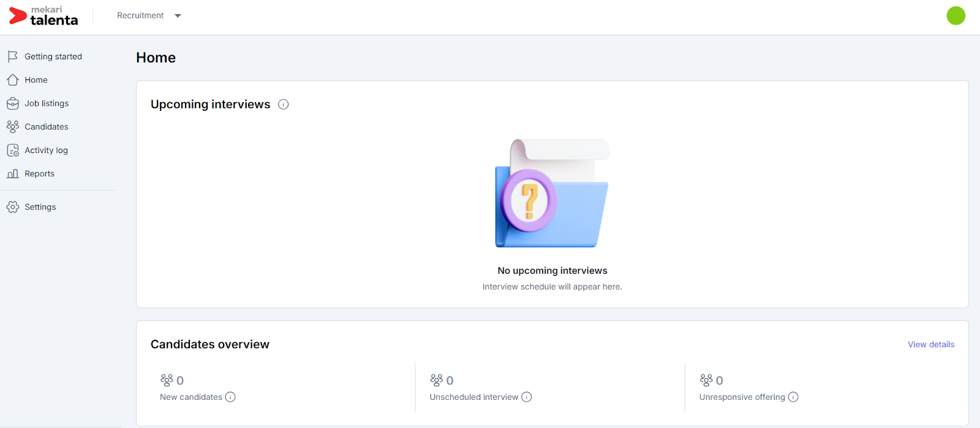
Task: Click info icon next to Unresponsive offering
Action: tap(793, 397)
